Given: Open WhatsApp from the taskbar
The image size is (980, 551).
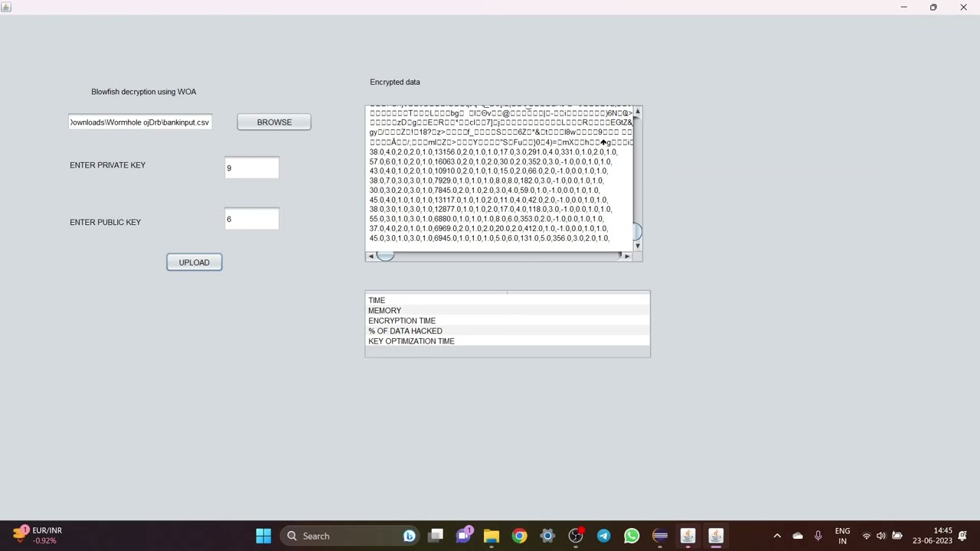Looking at the screenshot, I should point(632,536).
